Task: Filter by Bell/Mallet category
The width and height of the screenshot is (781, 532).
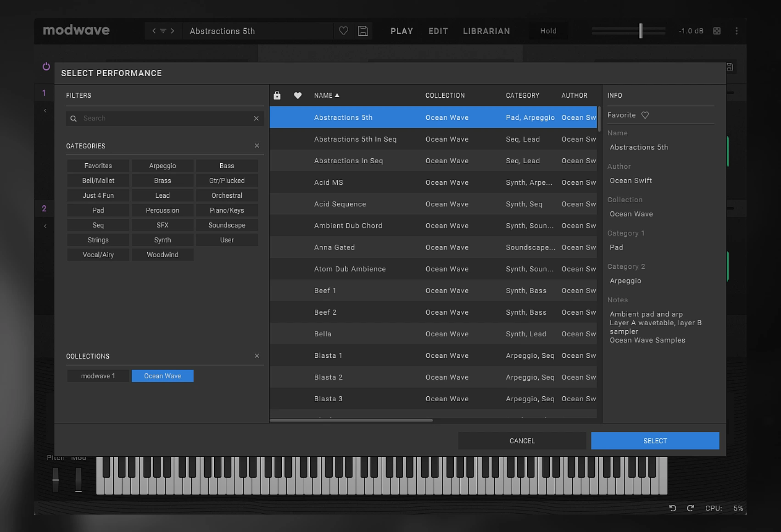Action: coord(98,181)
